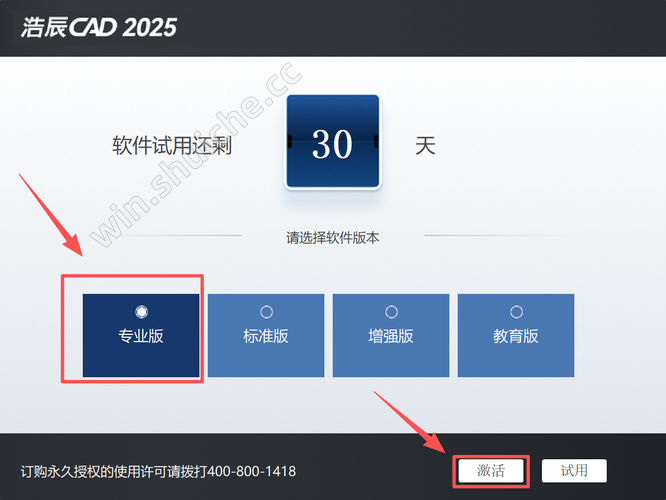Select the 标准版 radio button
666x500 pixels.
(266, 312)
